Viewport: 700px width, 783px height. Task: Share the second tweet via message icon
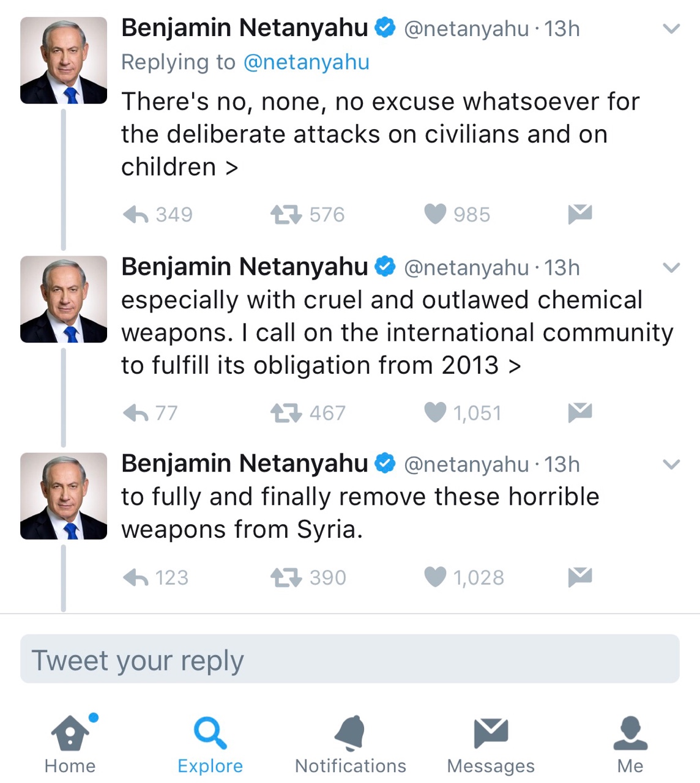click(x=579, y=412)
